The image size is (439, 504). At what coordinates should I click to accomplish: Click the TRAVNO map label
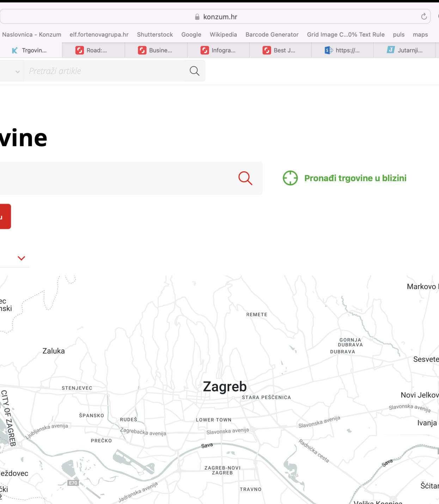coord(251,489)
